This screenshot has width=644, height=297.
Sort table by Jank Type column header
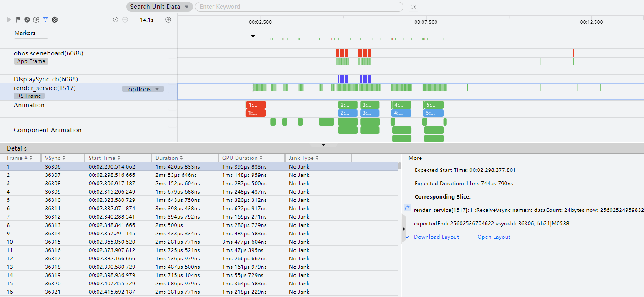point(304,158)
